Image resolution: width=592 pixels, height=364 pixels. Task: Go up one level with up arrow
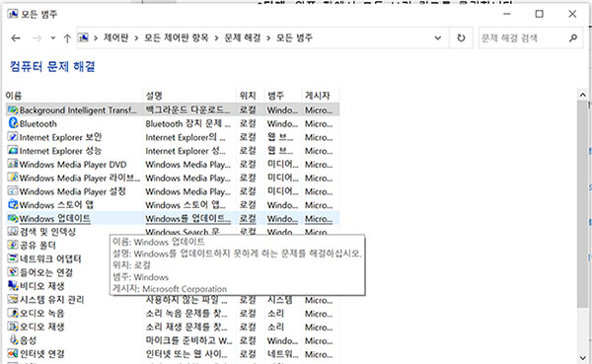coord(67,38)
